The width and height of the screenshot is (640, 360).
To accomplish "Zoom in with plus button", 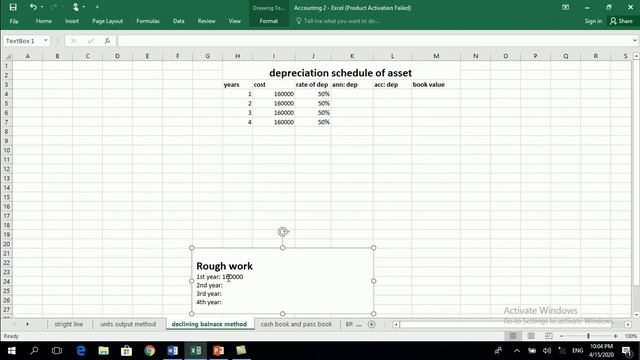I will tap(616, 336).
